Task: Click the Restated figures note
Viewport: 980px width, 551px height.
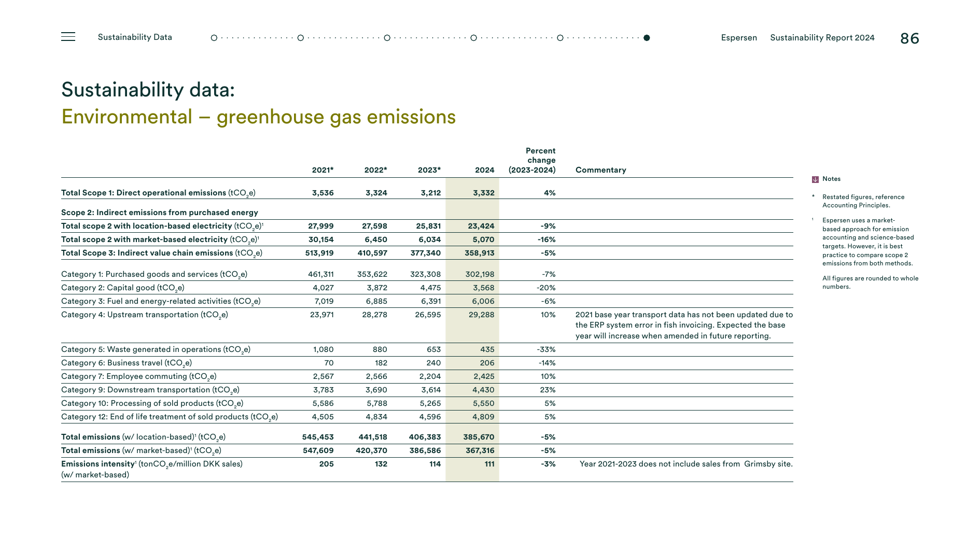Action: point(863,201)
